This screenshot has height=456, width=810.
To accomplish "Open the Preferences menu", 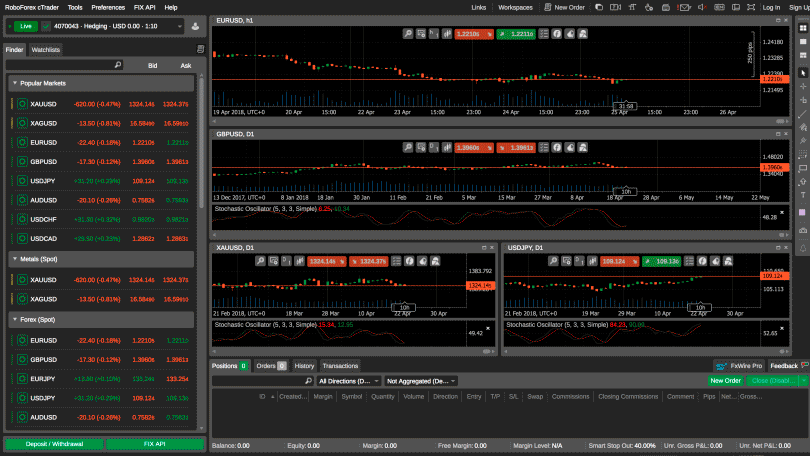I will click(x=108, y=7).
